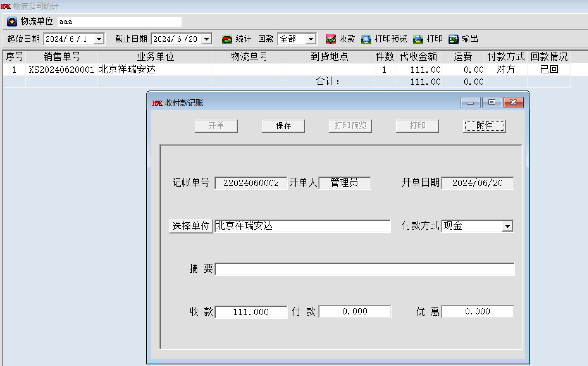Click the 输出 toolbar label

[470, 39]
